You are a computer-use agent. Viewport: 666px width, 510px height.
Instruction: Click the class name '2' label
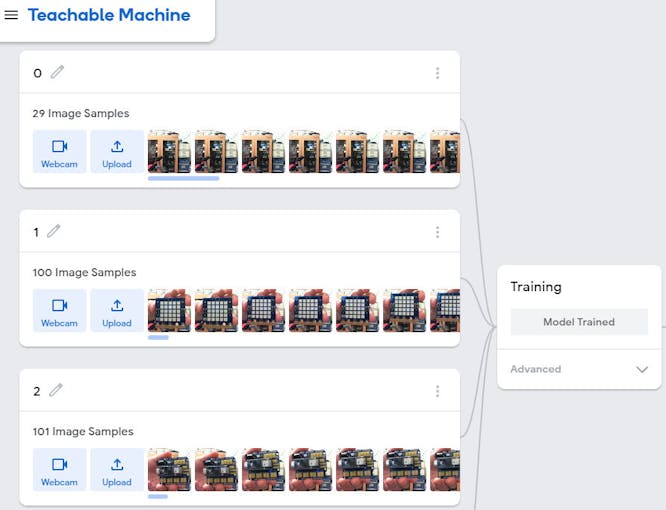click(37, 391)
